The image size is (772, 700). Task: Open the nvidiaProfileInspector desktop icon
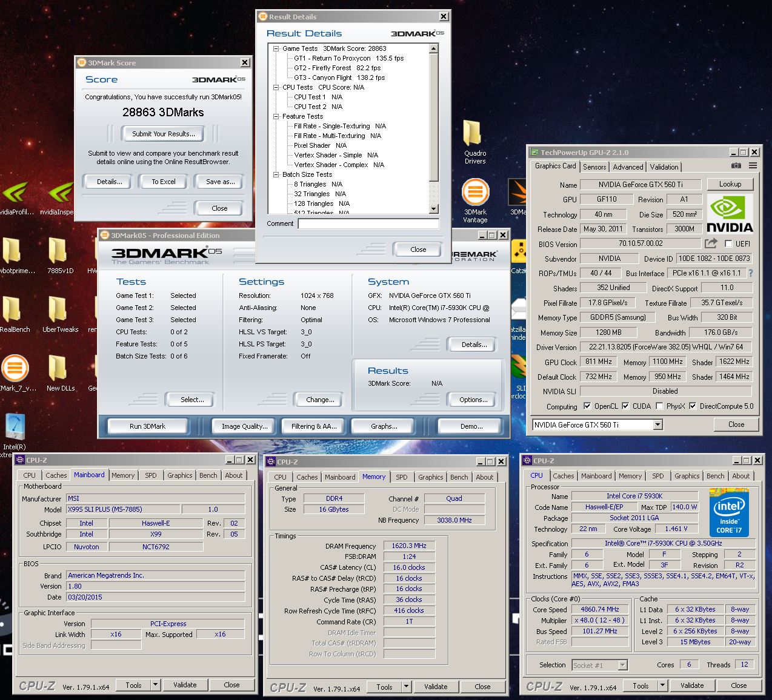[x=16, y=199]
